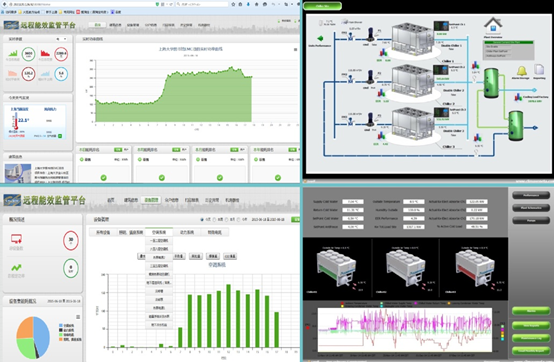Switch to the power system equipment tab
554x362 pixels.
187,232
